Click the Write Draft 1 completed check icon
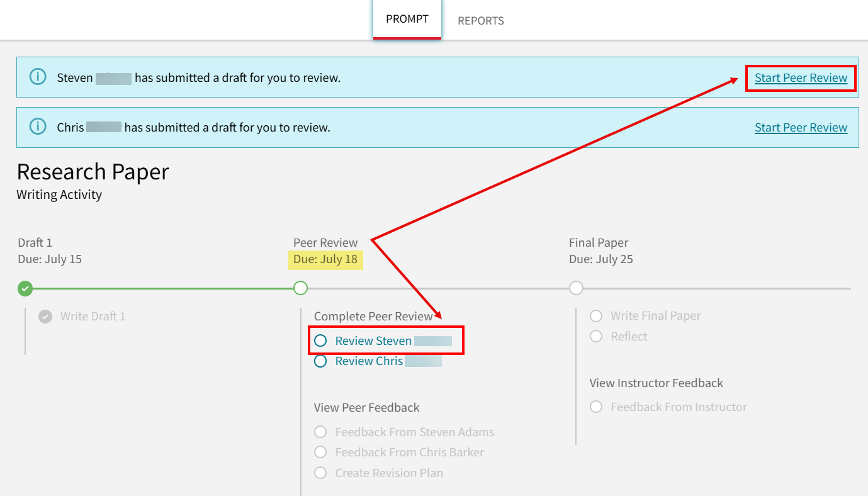 point(45,317)
